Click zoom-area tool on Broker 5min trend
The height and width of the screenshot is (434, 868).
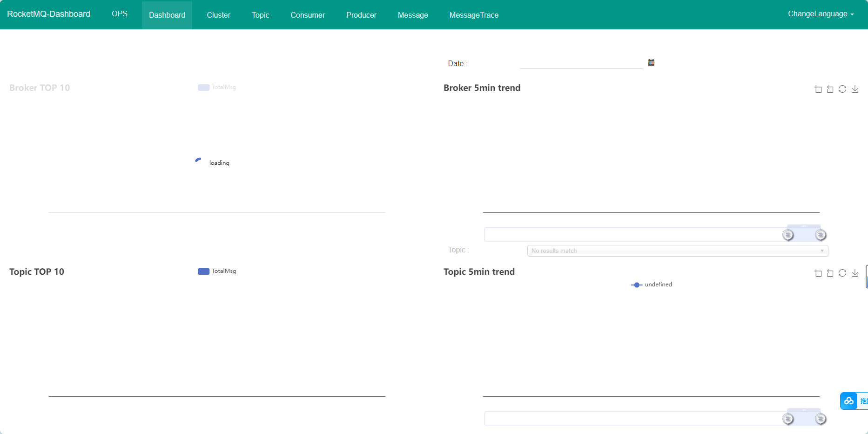tap(818, 89)
